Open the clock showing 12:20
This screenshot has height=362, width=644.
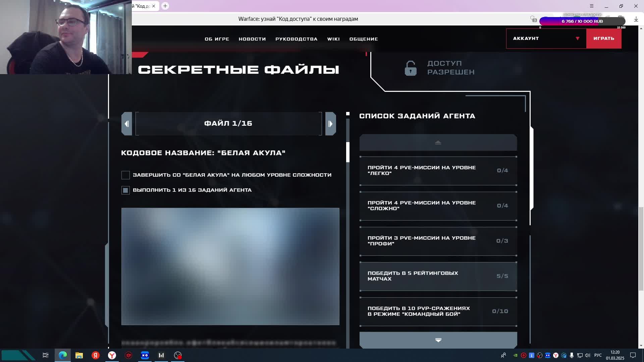(x=615, y=355)
